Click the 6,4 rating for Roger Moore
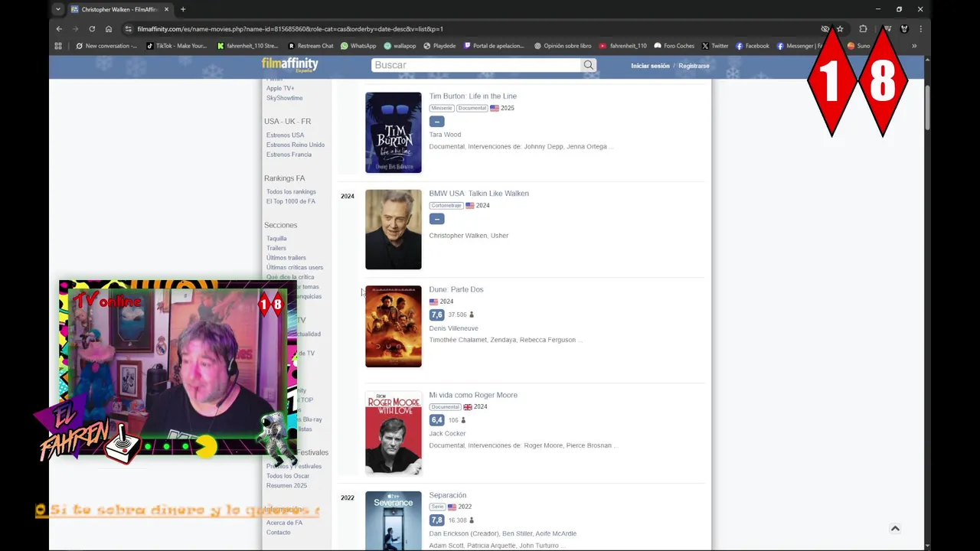Viewport: 980px width, 551px height. 436,420
